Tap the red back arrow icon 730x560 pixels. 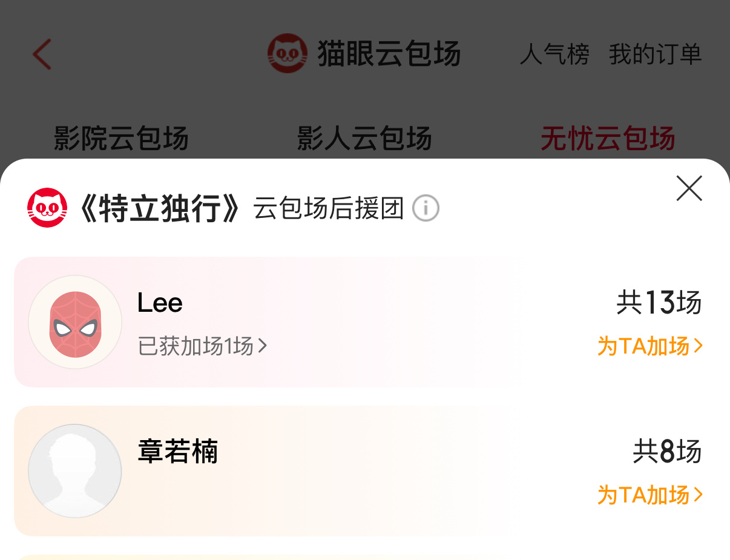point(42,54)
